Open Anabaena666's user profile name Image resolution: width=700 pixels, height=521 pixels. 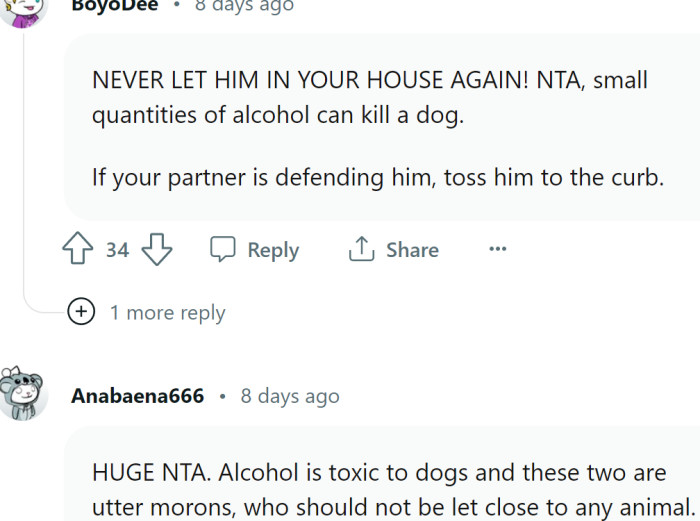pos(137,396)
